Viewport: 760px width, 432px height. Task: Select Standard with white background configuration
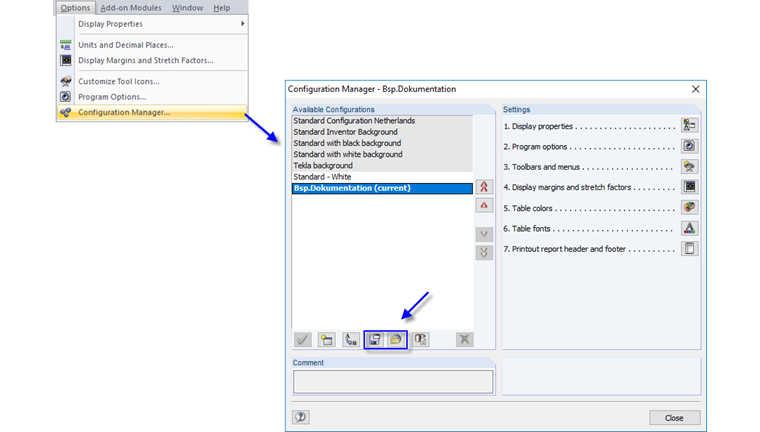382,154
